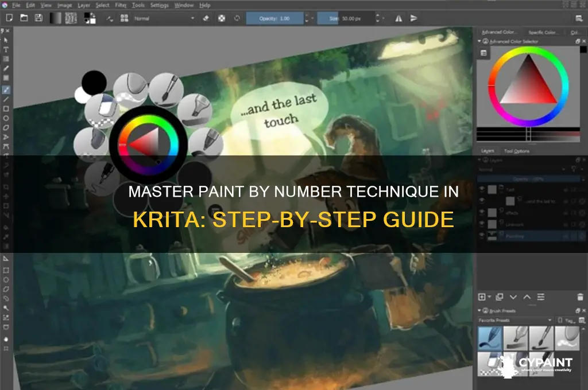Change the Brush Presets view mode

pyautogui.click(x=582, y=321)
